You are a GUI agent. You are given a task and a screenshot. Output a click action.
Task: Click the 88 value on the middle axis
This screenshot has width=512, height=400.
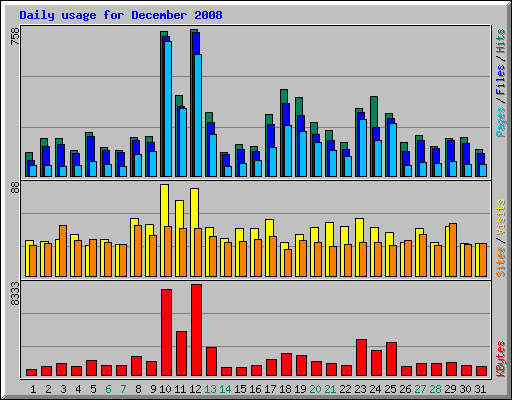pos(15,188)
